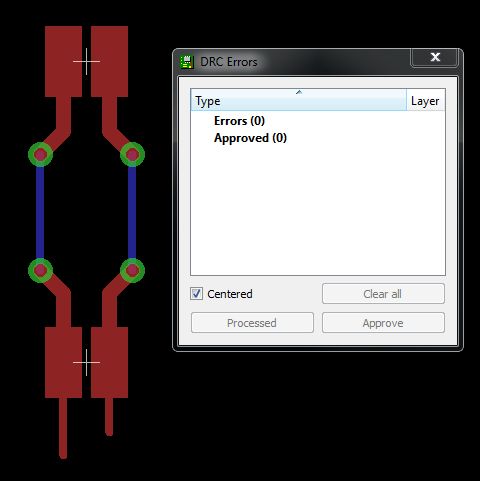Click the DRC Errors window icon
The image size is (480, 481).
(x=187, y=62)
